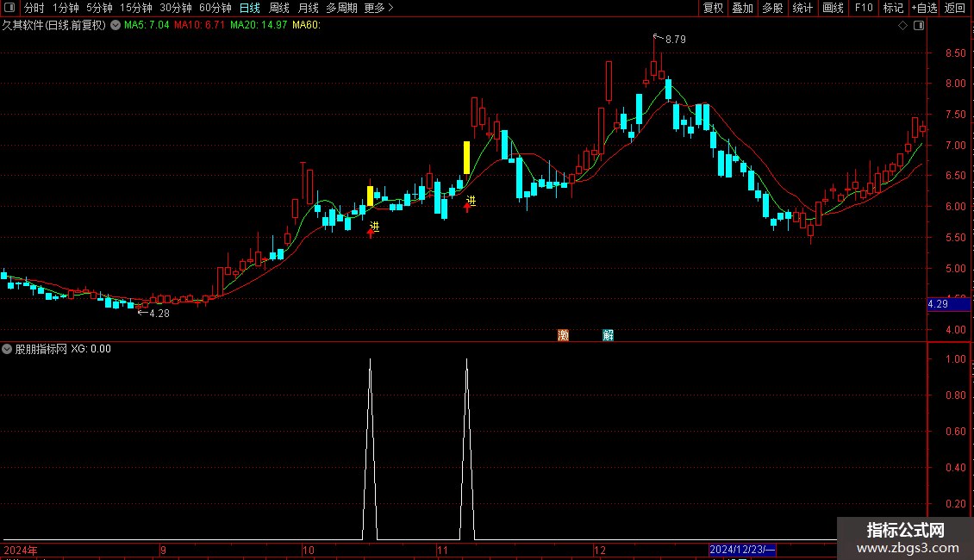
Task: Click the MA60 indicator label
Action: point(306,25)
